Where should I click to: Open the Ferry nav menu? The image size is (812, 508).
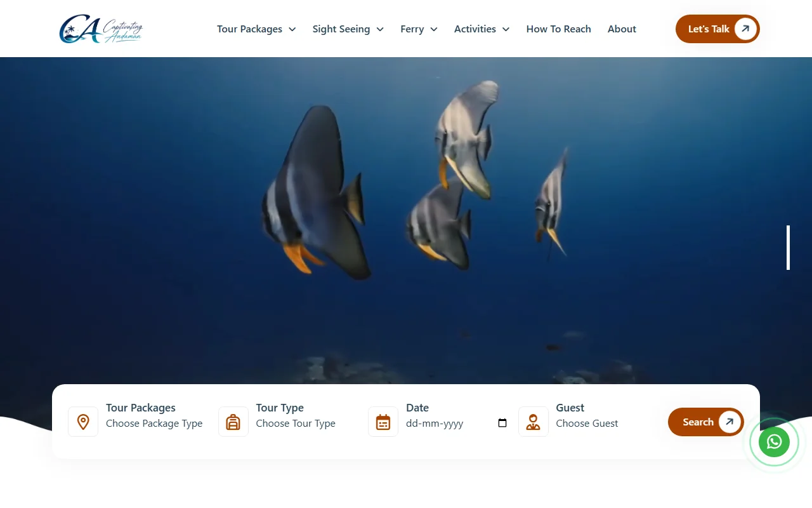point(412,29)
